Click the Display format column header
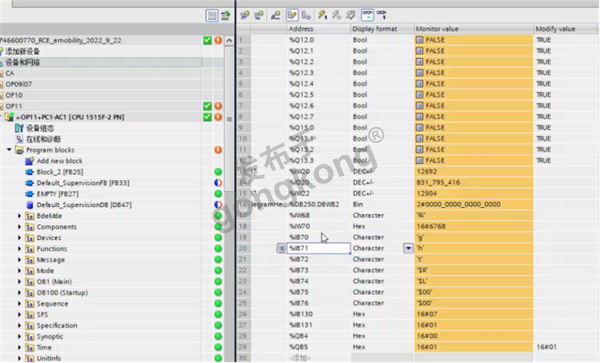Viewport: 600px width, 363px height. 382,29
